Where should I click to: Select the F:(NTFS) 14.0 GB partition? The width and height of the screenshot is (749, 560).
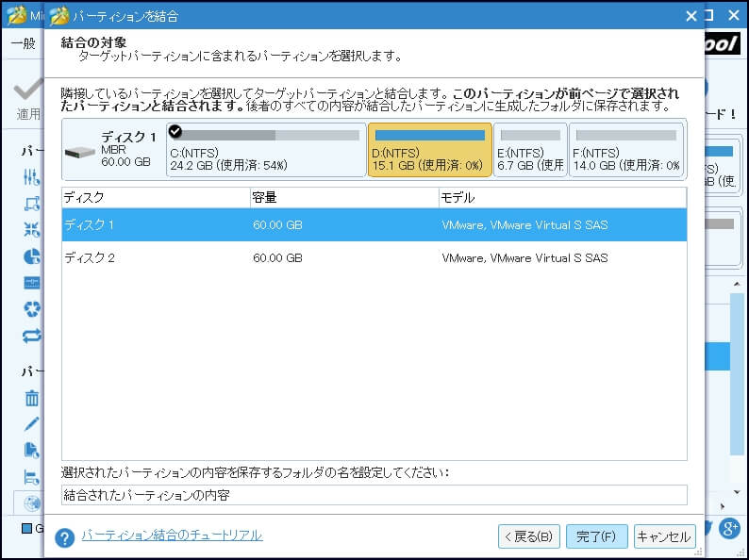pos(627,150)
